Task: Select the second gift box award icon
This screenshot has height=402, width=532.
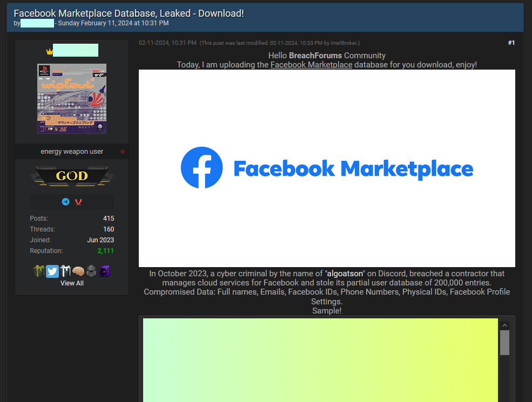Action: point(65,271)
